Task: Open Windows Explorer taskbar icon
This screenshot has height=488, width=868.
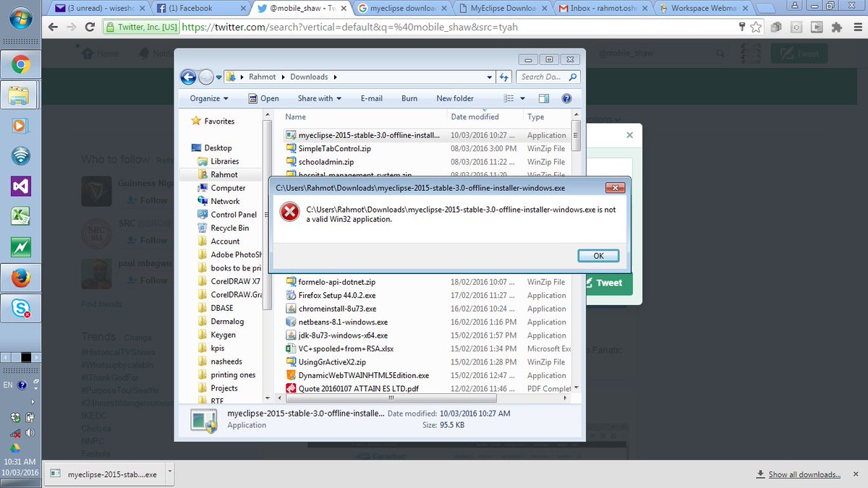Action: click(20, 95)
